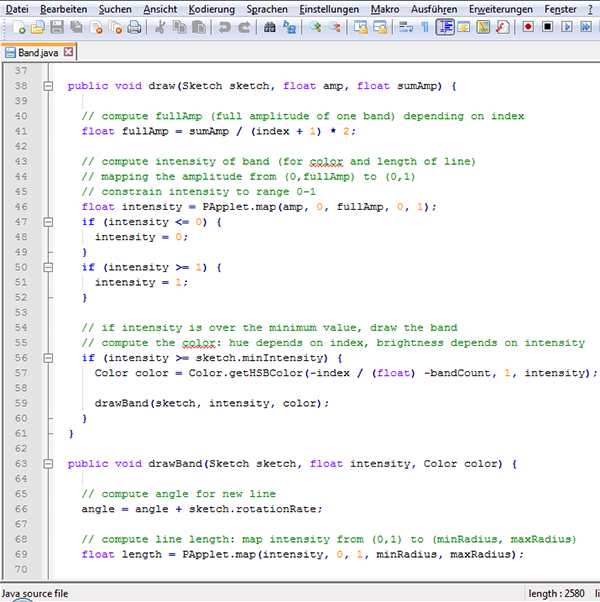Click the Save All icon
This screenshot has width=600, height=602.
click(x=76, y=27)
